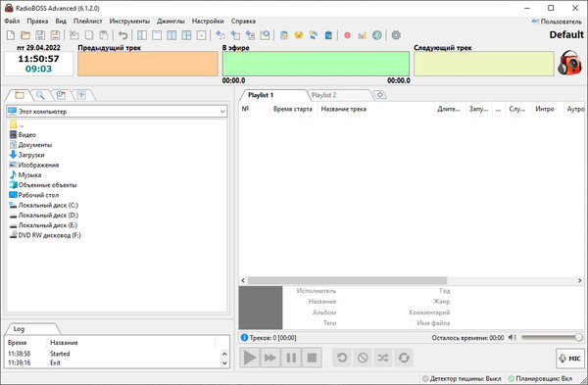Image resolution: width=588 pixels, height=385 pixels.
Task: Click the Log scroll down arrow
Action: [x=224, y=362]
